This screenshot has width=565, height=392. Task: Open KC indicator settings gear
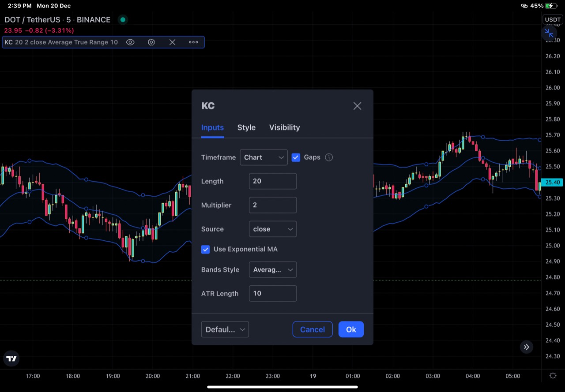click(x=151, y=42)
